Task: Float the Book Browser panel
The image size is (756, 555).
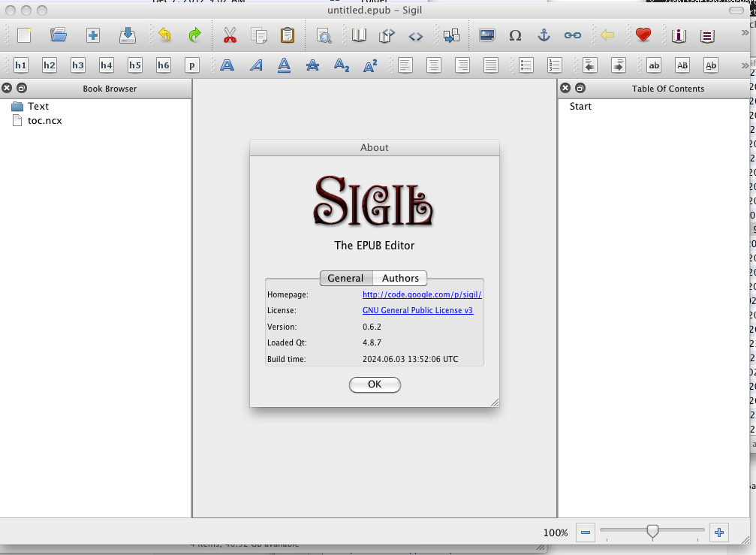Action: (x=22, y=88)
